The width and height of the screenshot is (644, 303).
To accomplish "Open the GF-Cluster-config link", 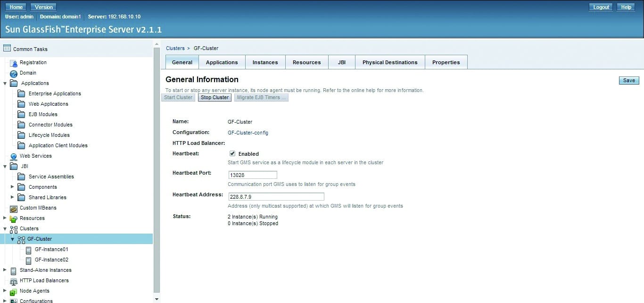I will (248, 133).
